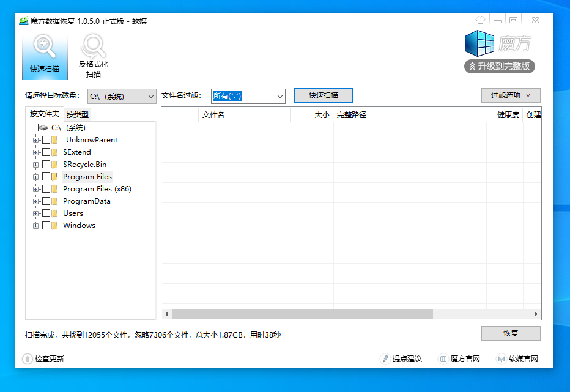Expand the ProgramData tree node

pos(35,201)
